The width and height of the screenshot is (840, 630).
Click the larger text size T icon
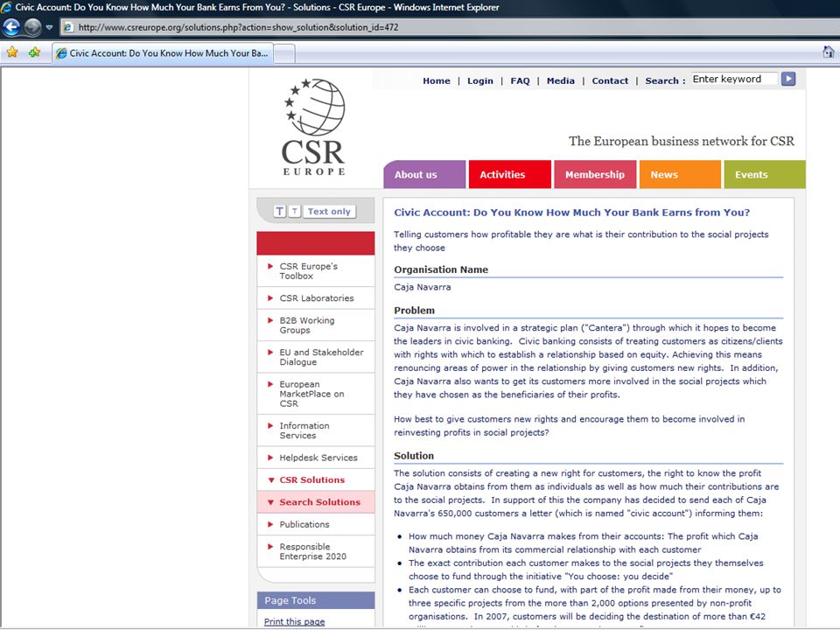[280, 211]
